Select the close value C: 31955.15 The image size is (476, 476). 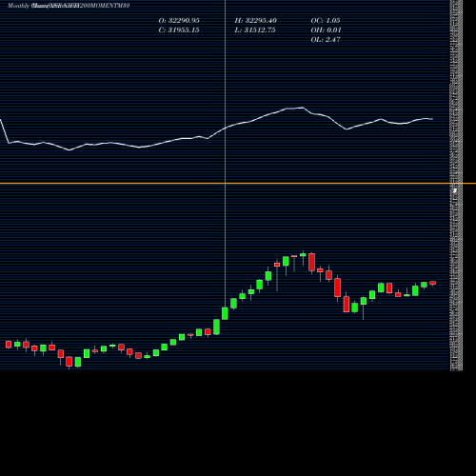[179, 30]
